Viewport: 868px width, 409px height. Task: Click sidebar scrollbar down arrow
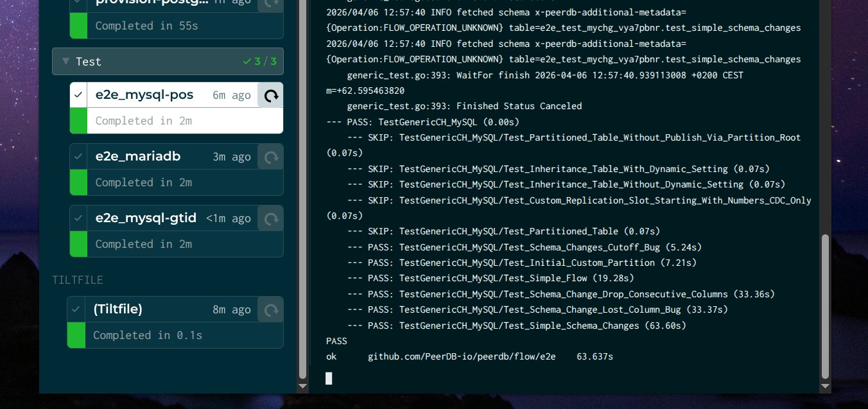pyautogui.click(x=302, y=387)
